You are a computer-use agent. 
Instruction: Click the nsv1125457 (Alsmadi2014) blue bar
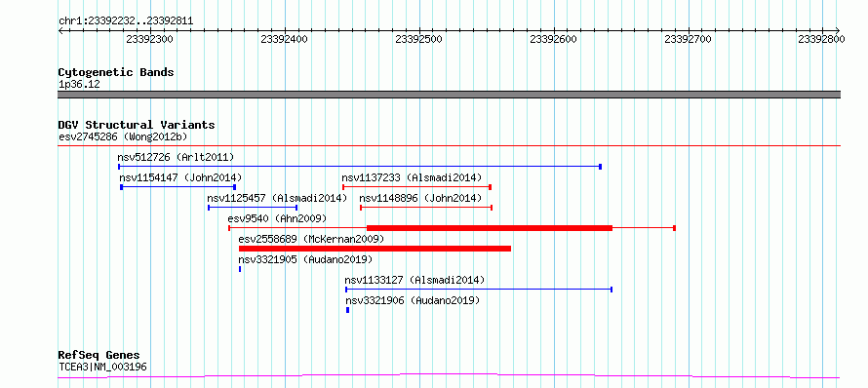coord(253,208)
